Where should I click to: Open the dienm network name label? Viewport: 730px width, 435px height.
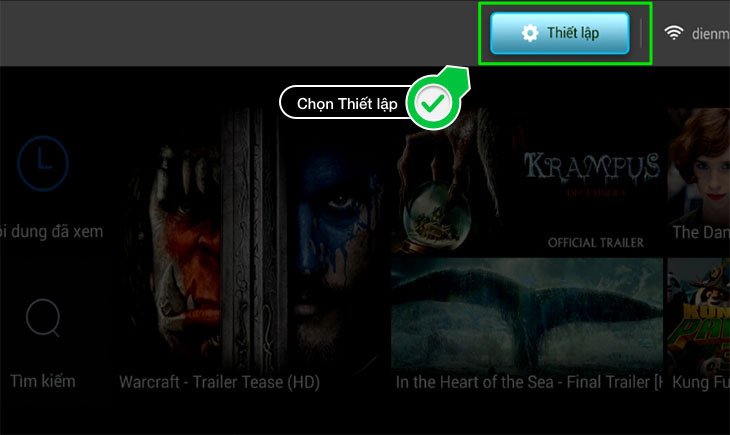pos(710,34)
